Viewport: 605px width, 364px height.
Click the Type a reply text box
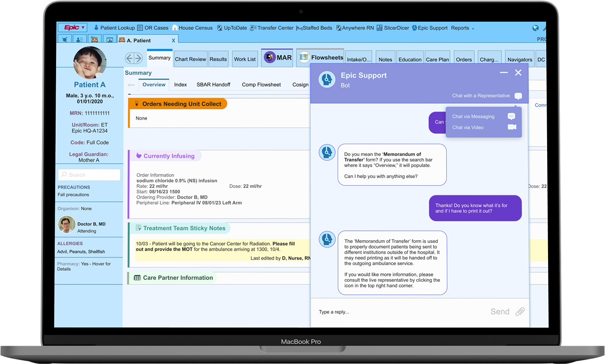point(398,312)
